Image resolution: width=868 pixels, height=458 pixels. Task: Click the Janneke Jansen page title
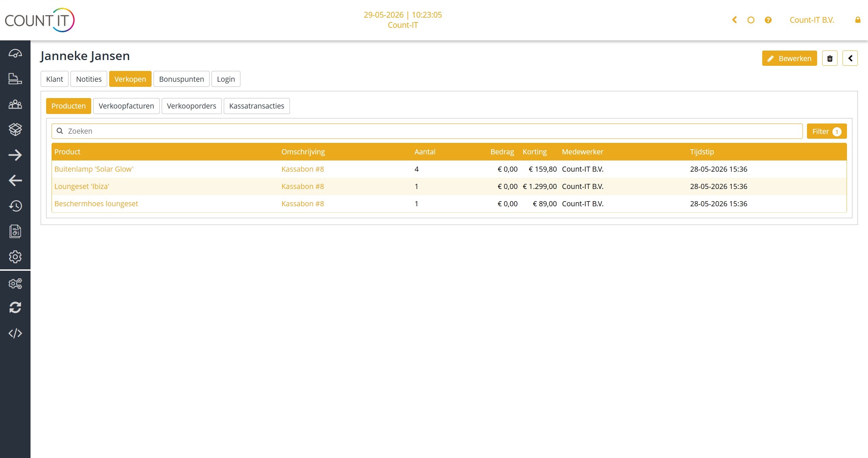coord(85,56)
